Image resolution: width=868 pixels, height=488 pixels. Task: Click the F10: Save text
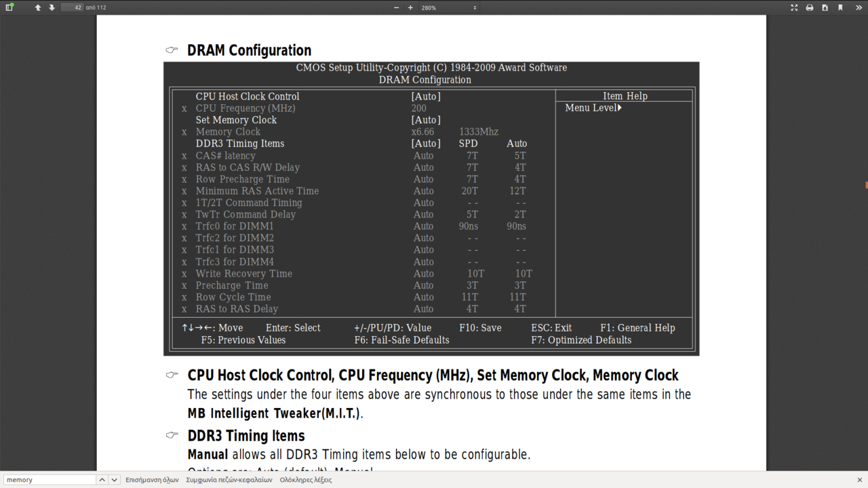point(480,327)
